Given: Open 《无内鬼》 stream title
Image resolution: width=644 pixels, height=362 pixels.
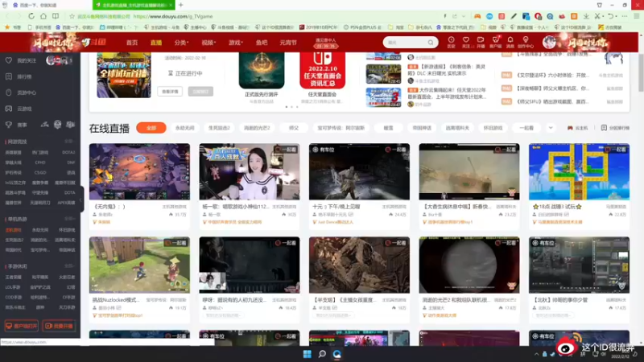Looking at the screenshot, I should [x=109, y=207].
